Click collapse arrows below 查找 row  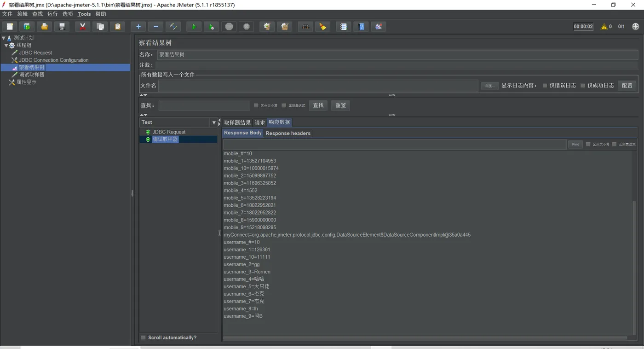[144, 115]
